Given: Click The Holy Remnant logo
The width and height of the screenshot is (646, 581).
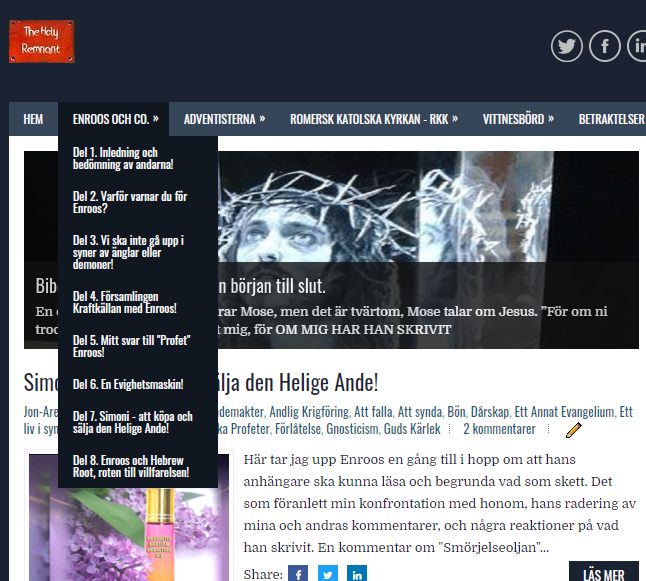Looking at the screenshot, I should 42,42.
